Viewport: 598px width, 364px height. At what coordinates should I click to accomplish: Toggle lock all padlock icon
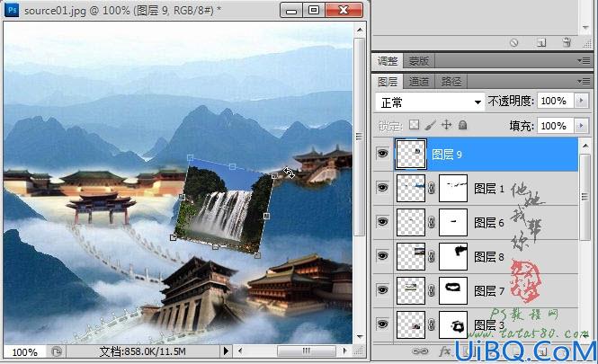[462, 125]
